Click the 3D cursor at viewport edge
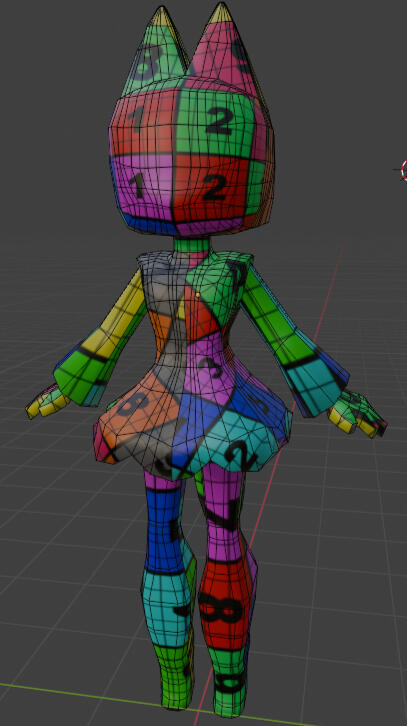The width and height of the screenshot is (407, 726). pos(404,170)
